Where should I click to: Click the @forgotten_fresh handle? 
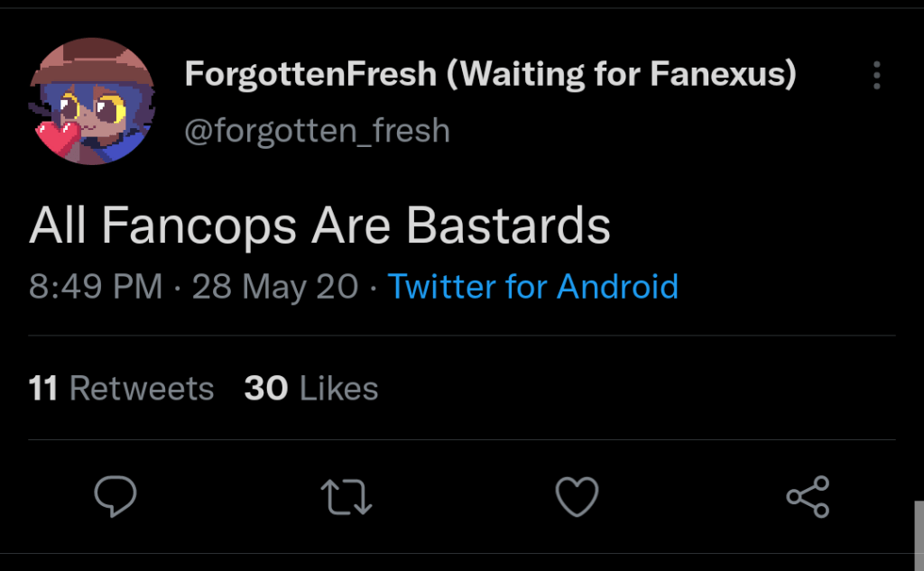317,131
